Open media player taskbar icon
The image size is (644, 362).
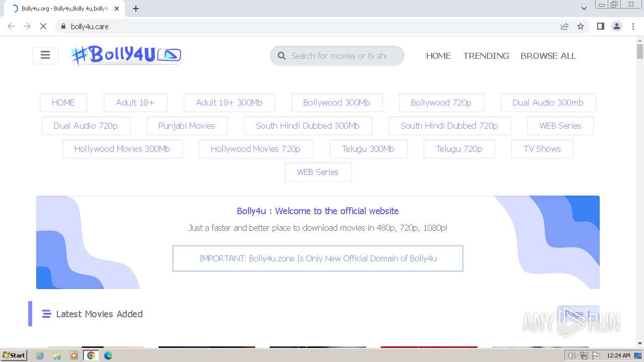tap(74, 355)
